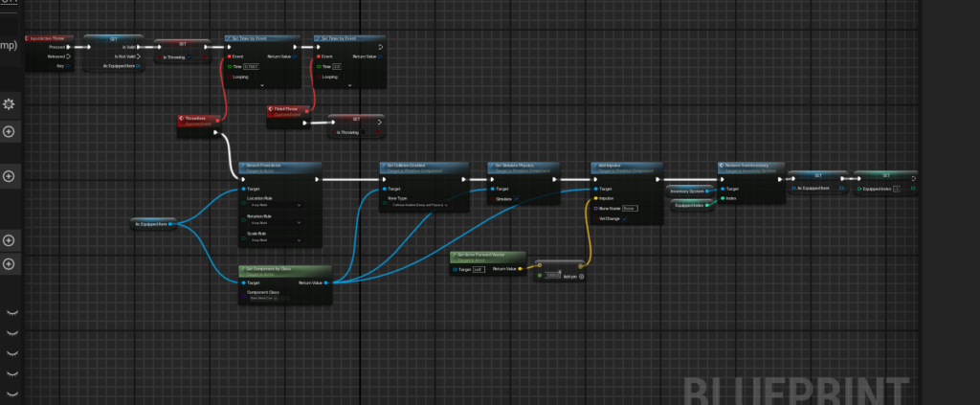Click the Time value field on first Set Timer
This screenshot has height=405, width=980.
[251, 67]
